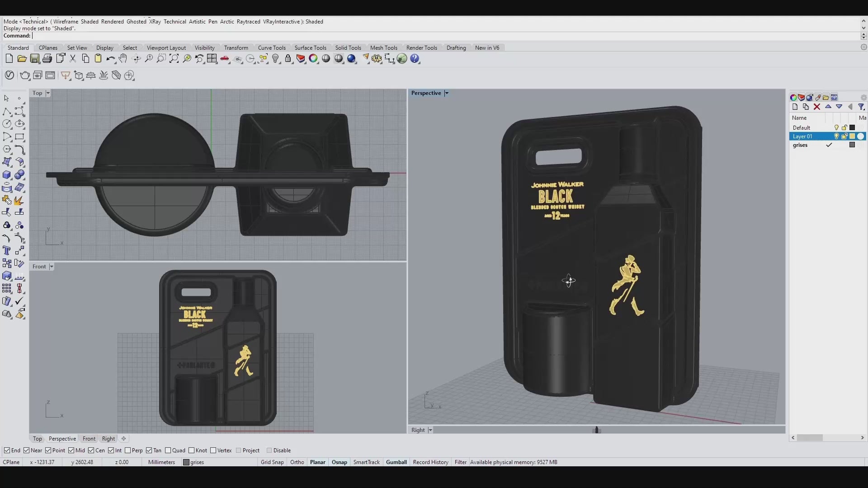Viewport: 868px width, 488px height.
Task: Toggle the Near osnap checkbox
Action: (x=27, y=450)
